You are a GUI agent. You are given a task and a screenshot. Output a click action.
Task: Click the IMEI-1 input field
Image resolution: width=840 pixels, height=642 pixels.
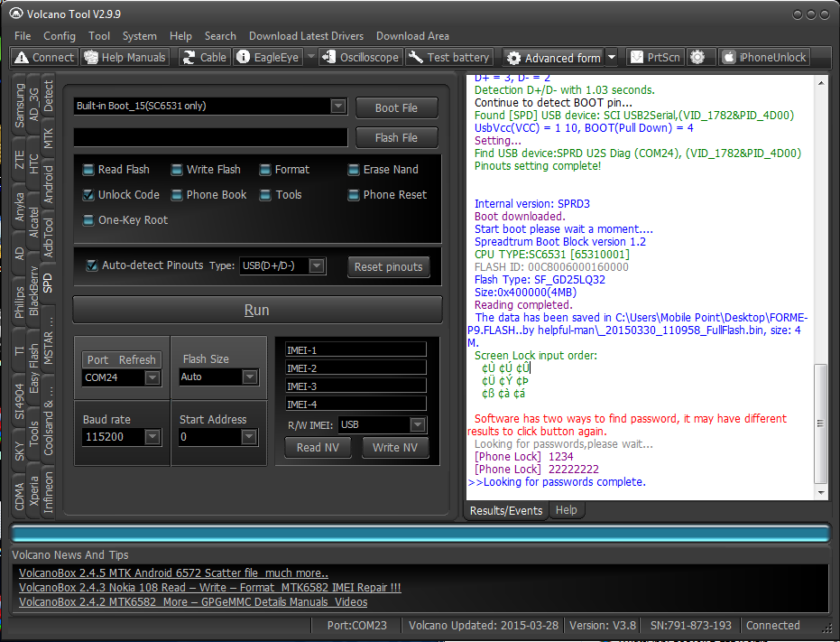[x=355, y=350]
